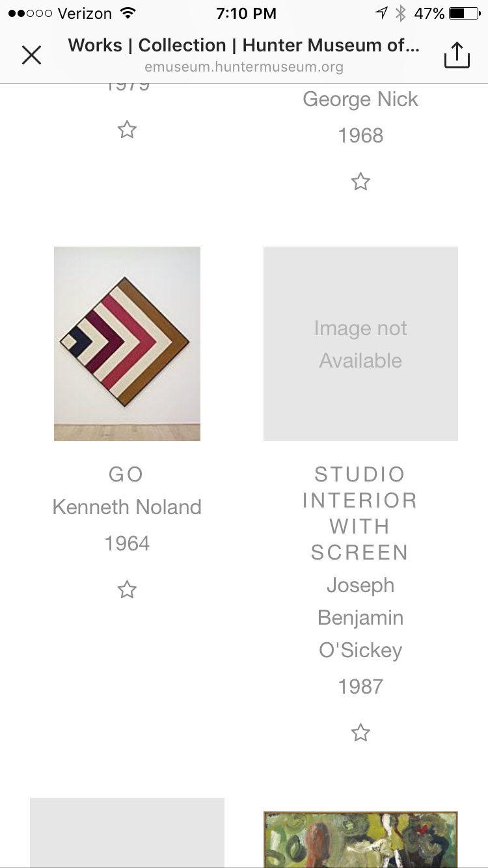Star the George Nick 1968 artwork

pos(360,182)
